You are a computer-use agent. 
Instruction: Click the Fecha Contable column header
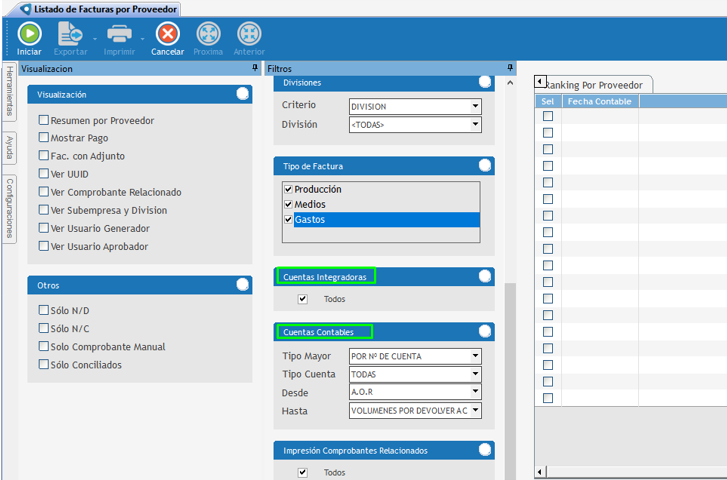click(x=598, y=101)
